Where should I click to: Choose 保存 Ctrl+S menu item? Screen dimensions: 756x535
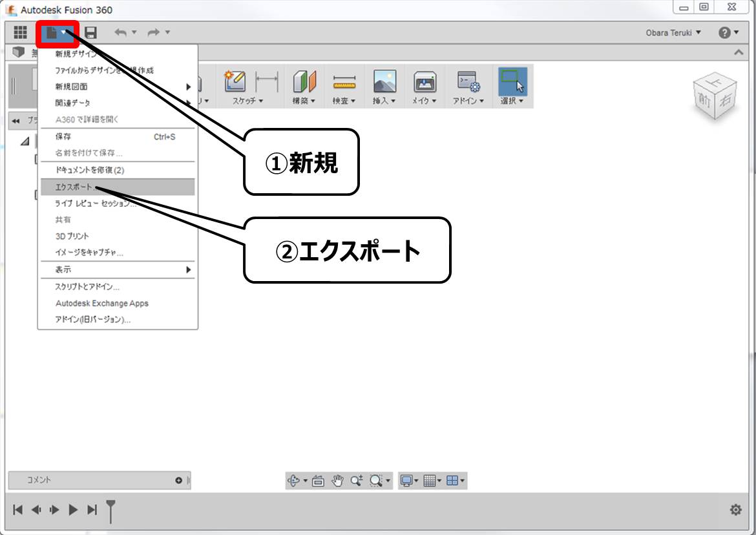(x=118, y=136)
